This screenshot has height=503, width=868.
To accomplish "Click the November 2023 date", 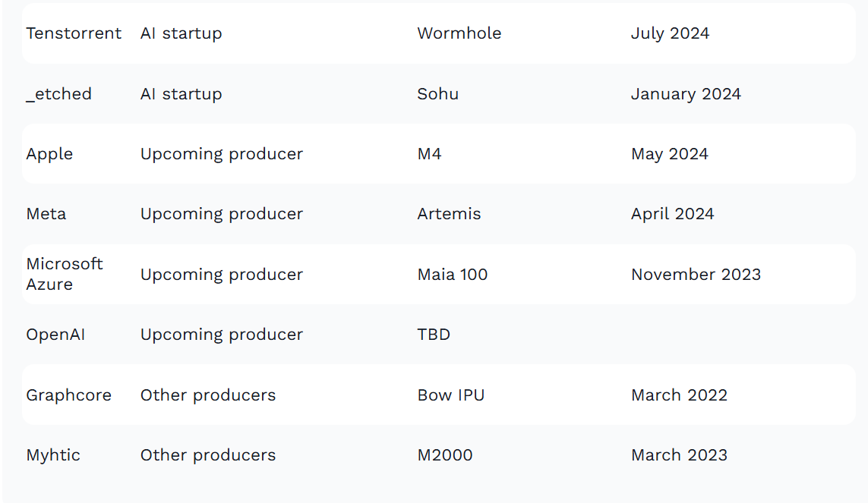I will (x=696, y=275).
